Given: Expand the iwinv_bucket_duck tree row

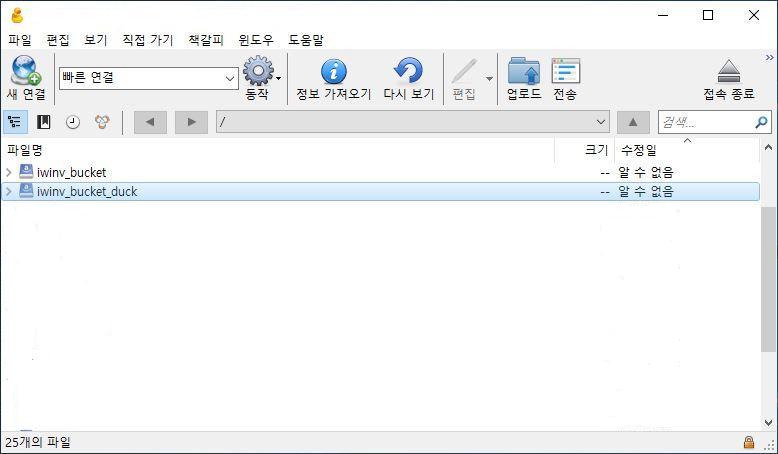Looking at the screenshot, I should coord(8,191).
